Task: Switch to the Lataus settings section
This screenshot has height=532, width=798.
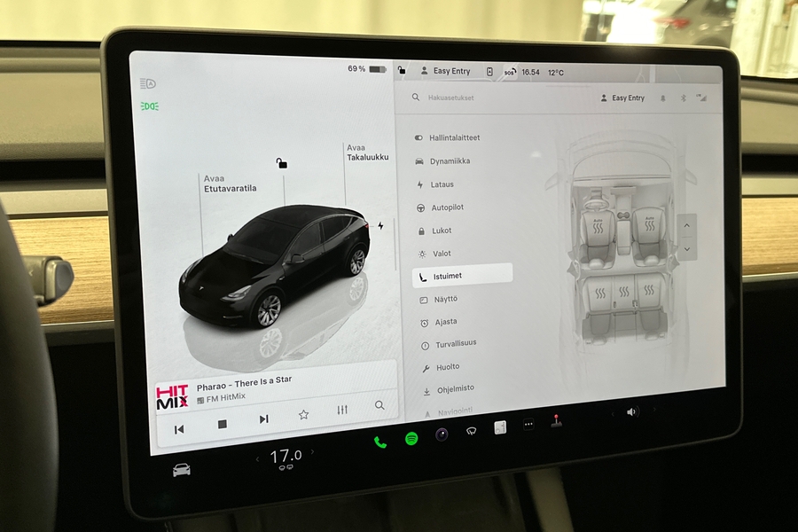Action: pos(441,184)
